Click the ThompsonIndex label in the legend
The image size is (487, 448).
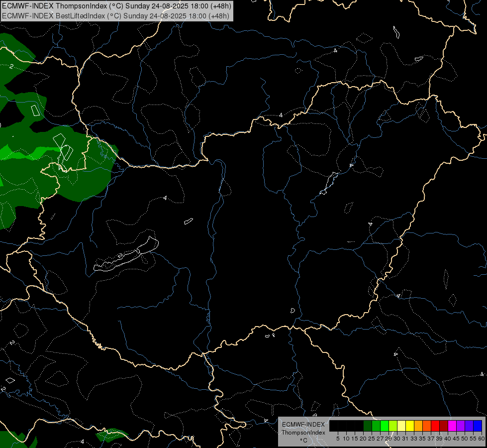coord(303,433)
